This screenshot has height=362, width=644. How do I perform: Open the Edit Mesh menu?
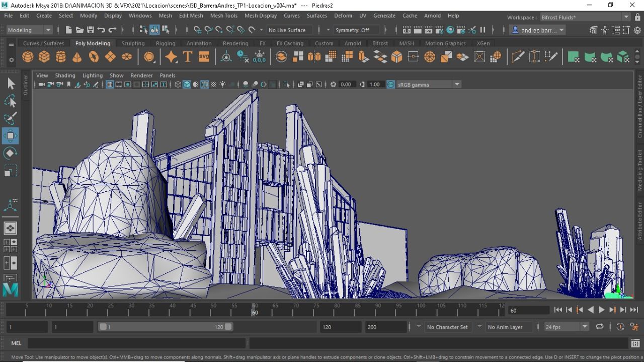(191, 16)
